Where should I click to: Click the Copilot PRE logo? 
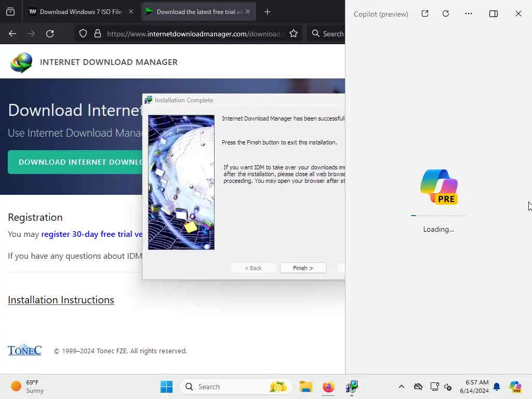439,187
